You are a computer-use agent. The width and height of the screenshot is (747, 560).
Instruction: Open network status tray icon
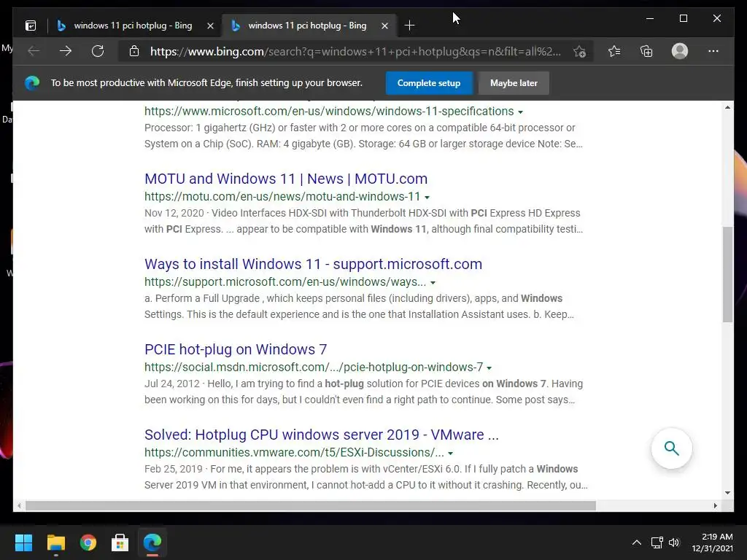[657, 542]
